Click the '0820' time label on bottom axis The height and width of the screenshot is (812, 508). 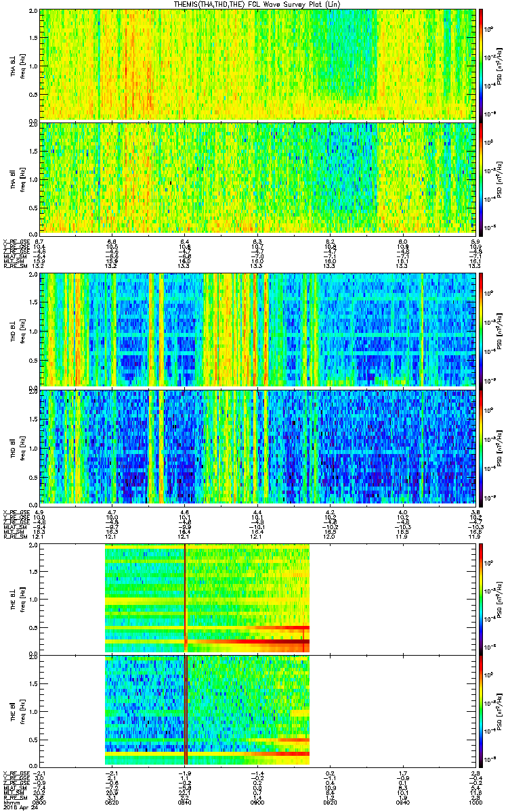tap(112, 802)
